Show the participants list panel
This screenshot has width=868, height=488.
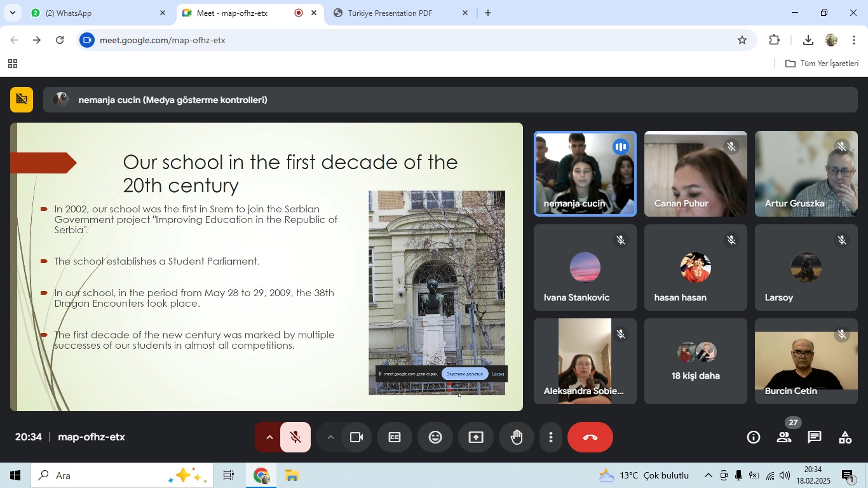(x=784, y=437)
